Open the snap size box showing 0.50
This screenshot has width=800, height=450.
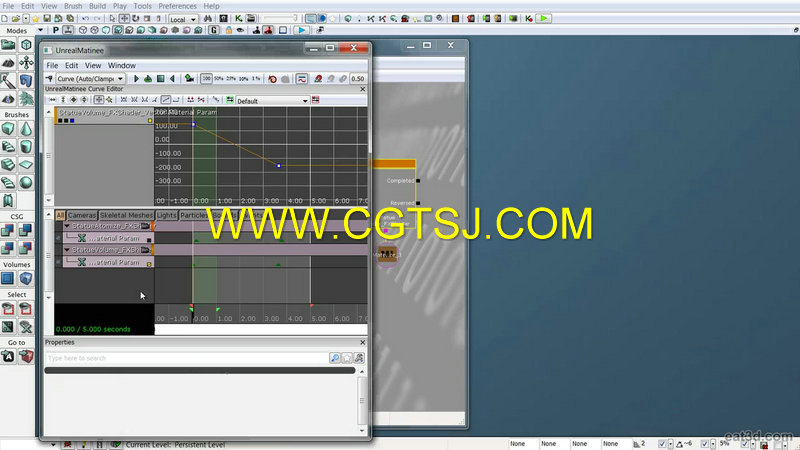point(358,79)
